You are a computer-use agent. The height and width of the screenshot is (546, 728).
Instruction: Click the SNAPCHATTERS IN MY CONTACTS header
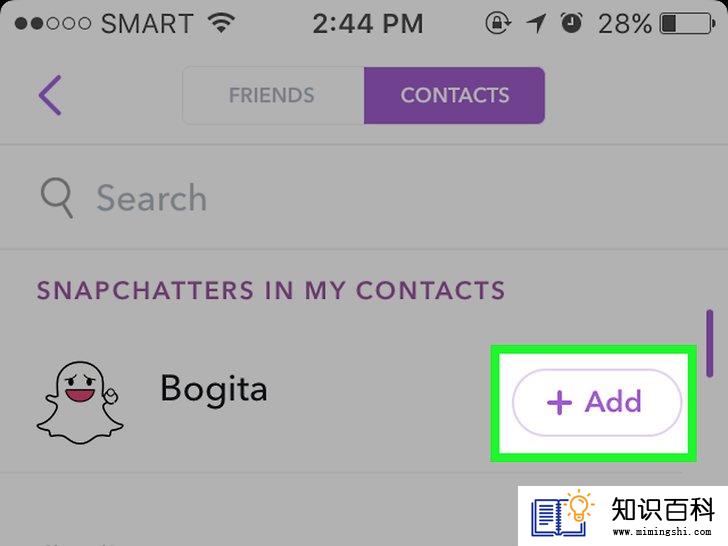[271, 291]
